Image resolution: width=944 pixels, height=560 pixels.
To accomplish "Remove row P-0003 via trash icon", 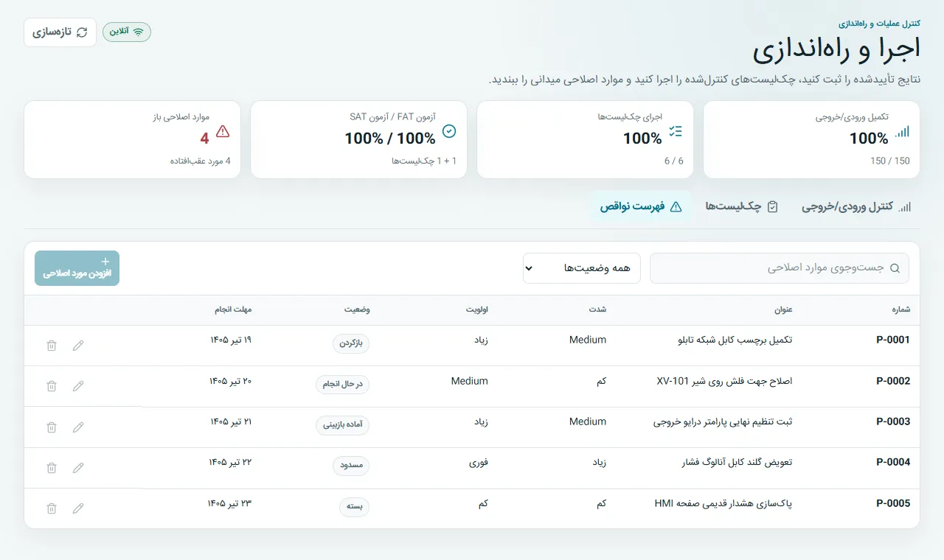I will (x=52, y=427).
